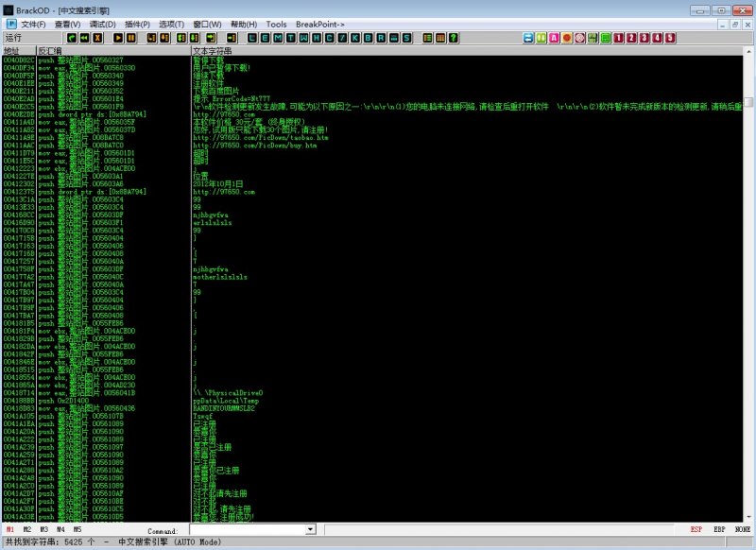
Task: Click the orange X close-program icon
Action: pos(97,38)
